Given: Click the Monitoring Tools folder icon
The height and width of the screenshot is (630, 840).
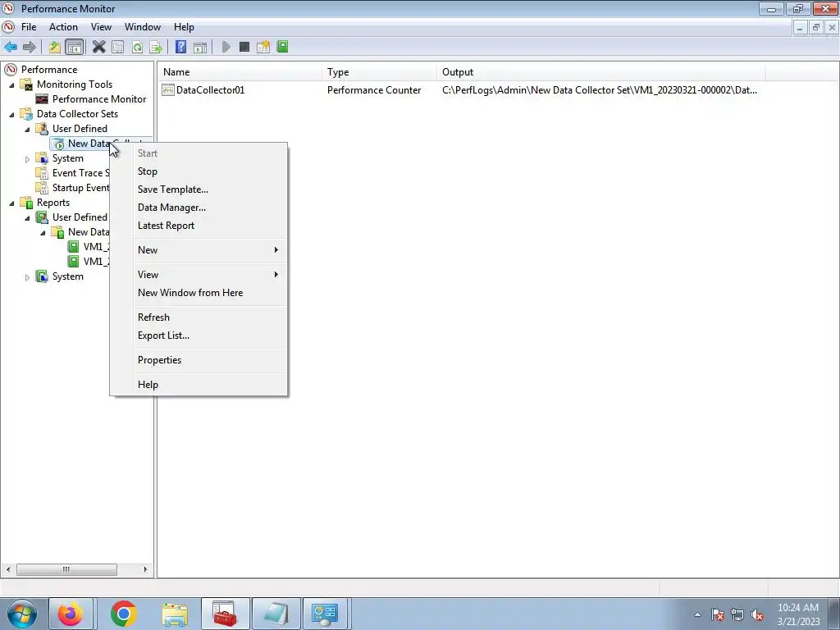Looking at the screenshot, I should point(26,84).
